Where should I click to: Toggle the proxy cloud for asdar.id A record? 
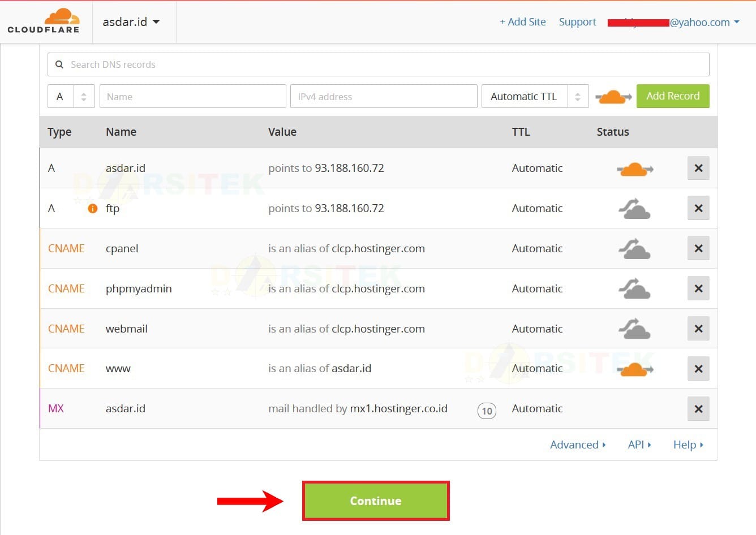634,169
